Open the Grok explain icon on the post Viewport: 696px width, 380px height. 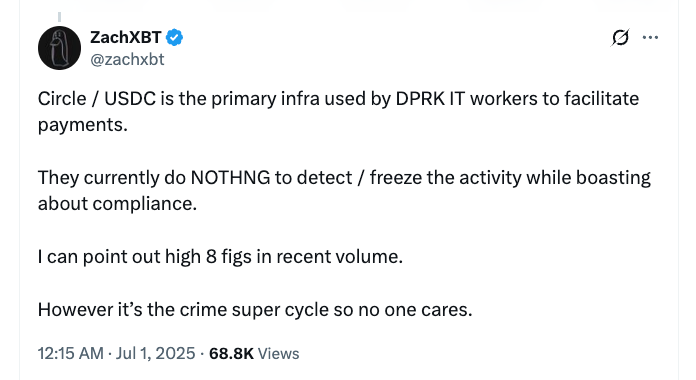click(x=620, y=38)
